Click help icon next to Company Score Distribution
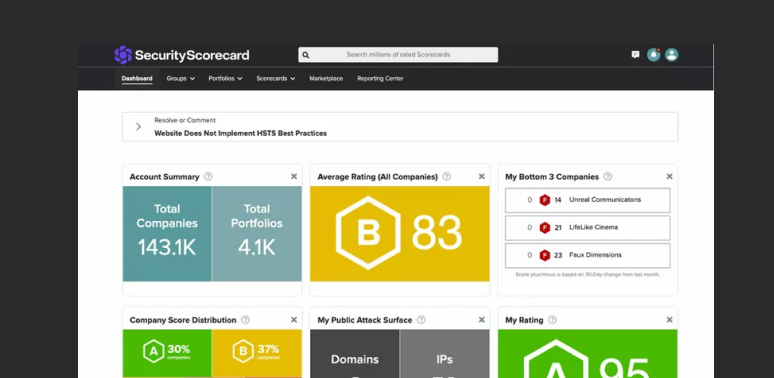 [245, 320]
